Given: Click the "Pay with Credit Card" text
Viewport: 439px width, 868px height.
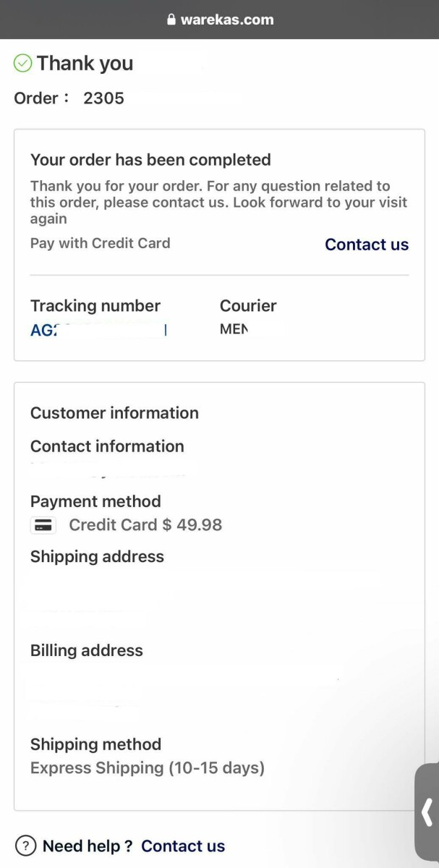Looking at the screenshot, I should click(100, 243).
